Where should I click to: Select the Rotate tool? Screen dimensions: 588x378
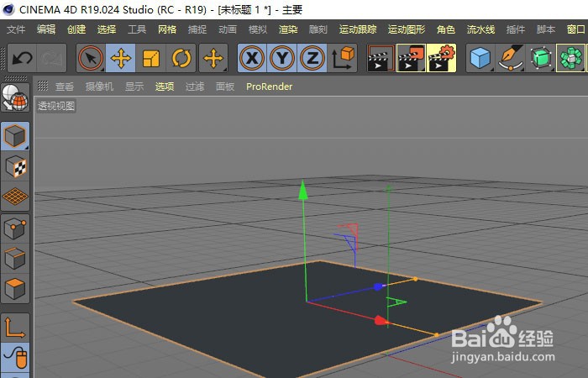(x=181, y=58)
